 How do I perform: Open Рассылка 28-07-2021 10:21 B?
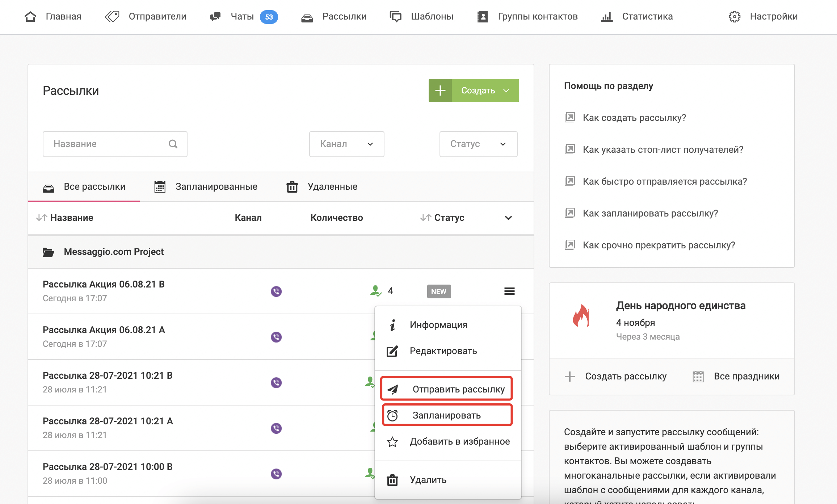(108, 375)
